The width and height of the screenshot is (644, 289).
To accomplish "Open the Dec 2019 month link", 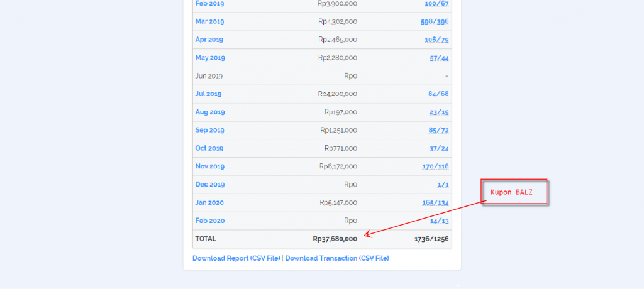I will point(210,184).
